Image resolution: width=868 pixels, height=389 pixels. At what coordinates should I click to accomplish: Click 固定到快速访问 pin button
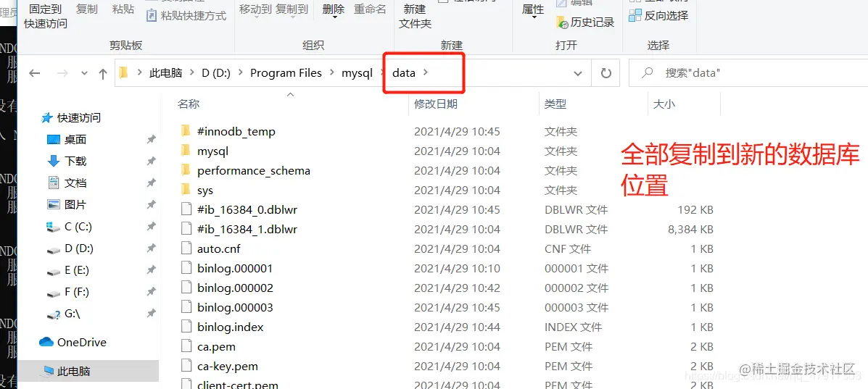click(x=46, y=17)
